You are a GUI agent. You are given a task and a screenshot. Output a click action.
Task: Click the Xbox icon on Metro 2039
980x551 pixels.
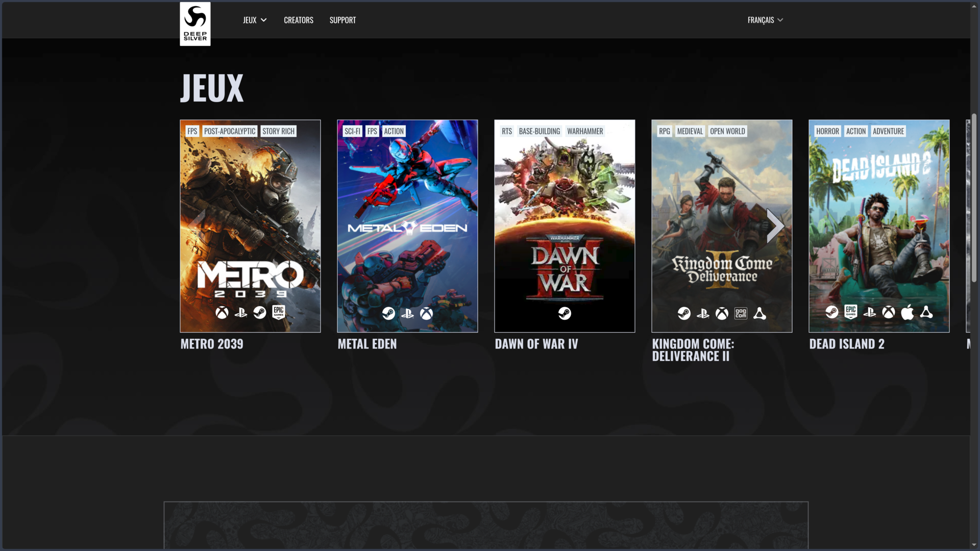pyautogui.click(x=222, y=312)
